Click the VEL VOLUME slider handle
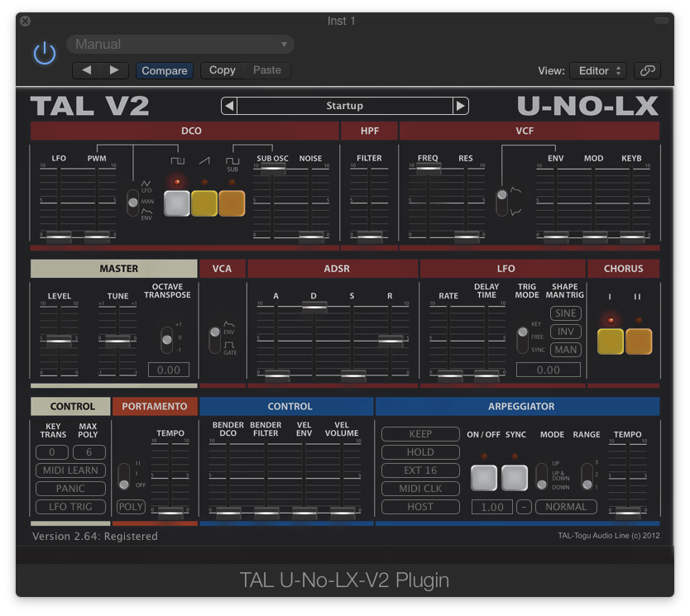The width and height of the screenshot is (690, 616). pos(343,512)
